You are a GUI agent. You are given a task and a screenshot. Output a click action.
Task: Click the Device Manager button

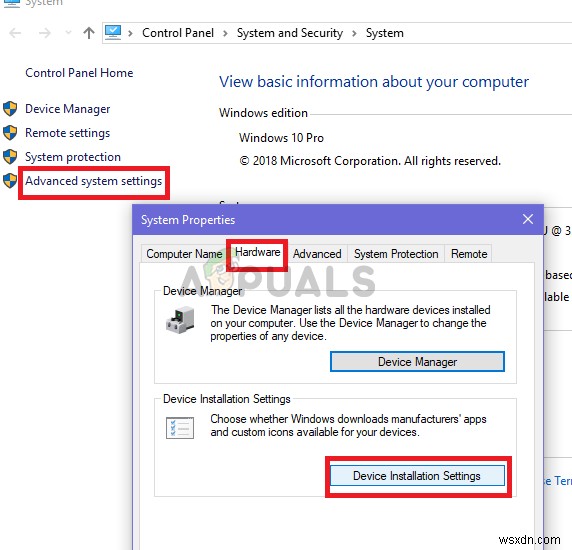[417, 362]
